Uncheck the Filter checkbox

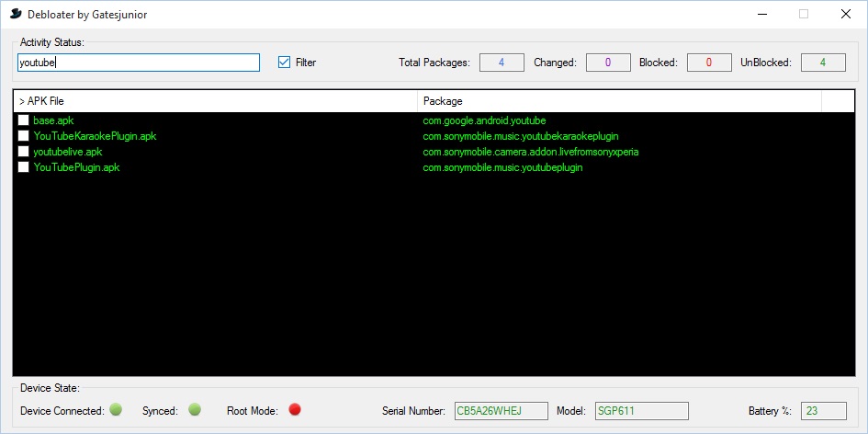tap(284, 63)
